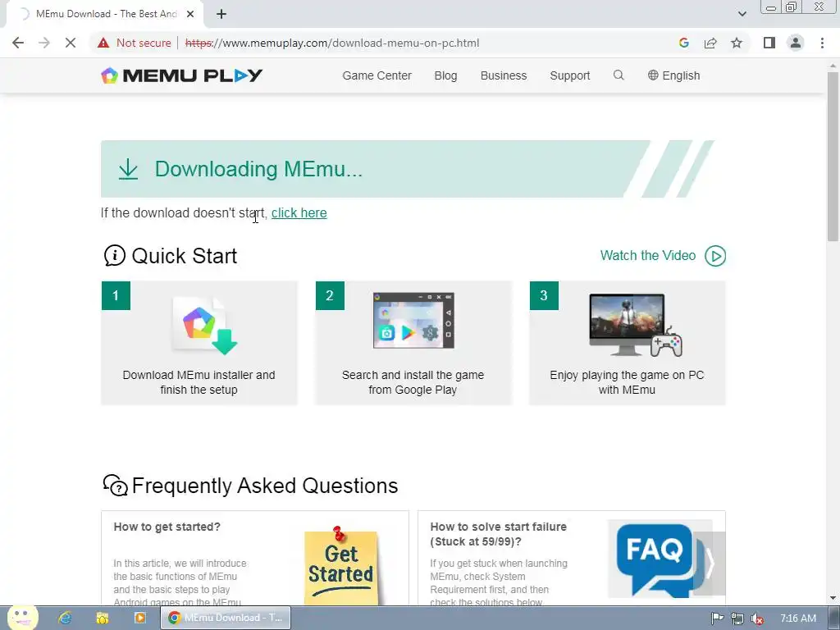Click the 'click here' download link
Image resolution: width=840 pixels, height=630 pixels.
[299, 212]
